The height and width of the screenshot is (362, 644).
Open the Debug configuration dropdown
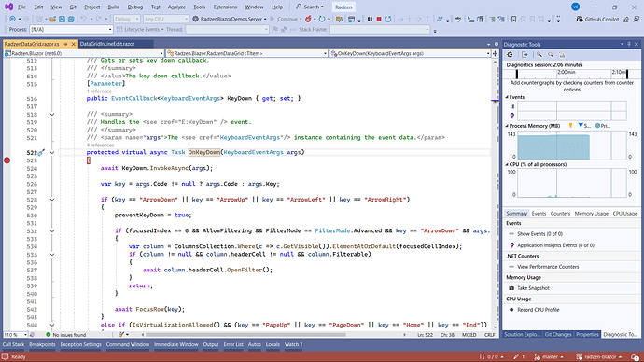(127, 19)
